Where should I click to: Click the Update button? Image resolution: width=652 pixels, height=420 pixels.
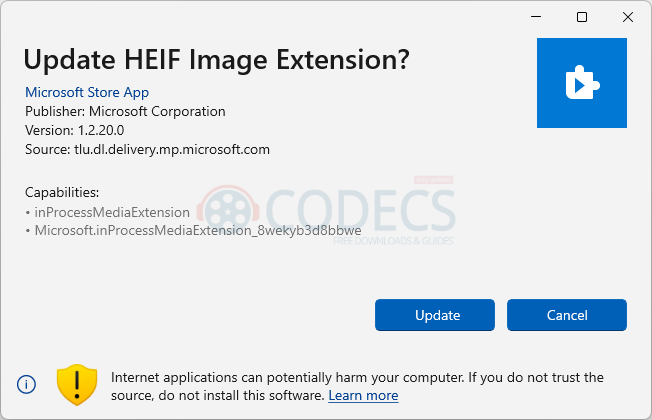click(x=435, y=315)
